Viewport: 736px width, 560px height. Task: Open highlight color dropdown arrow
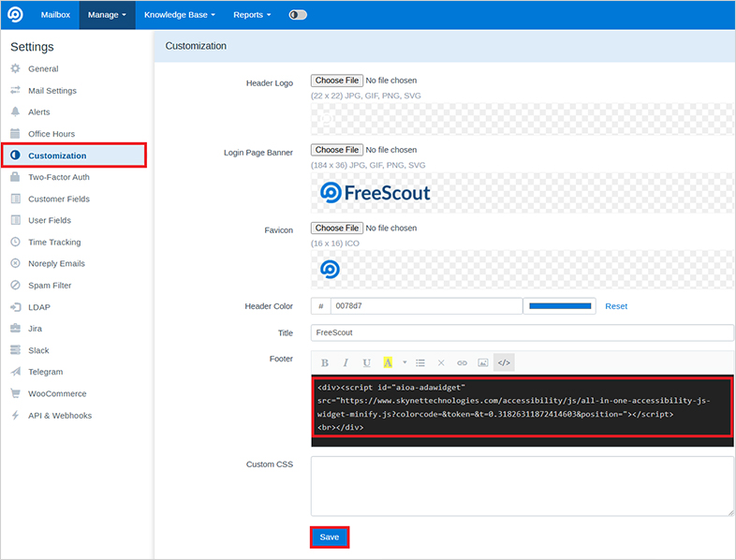[405, 362]
